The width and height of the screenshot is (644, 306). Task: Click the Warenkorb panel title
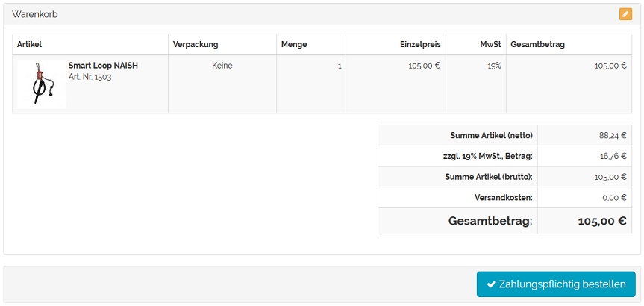pyautogui.click(x=34, y=14)
